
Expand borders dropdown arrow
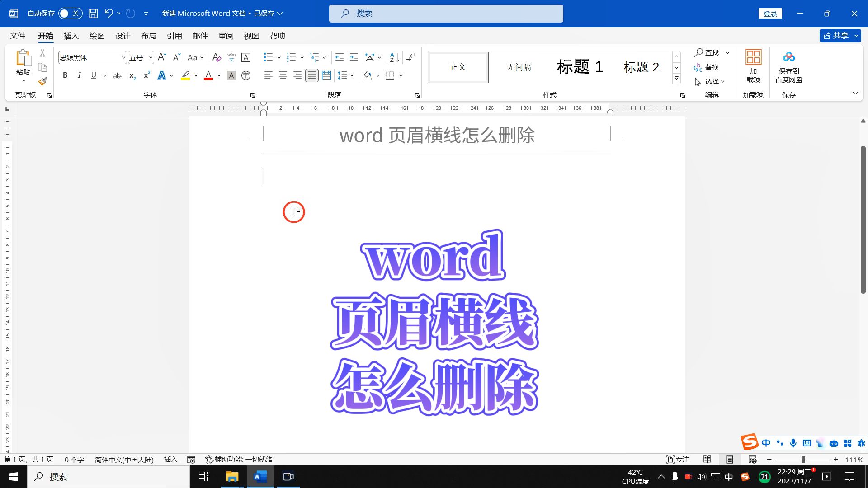coord(401,75)
